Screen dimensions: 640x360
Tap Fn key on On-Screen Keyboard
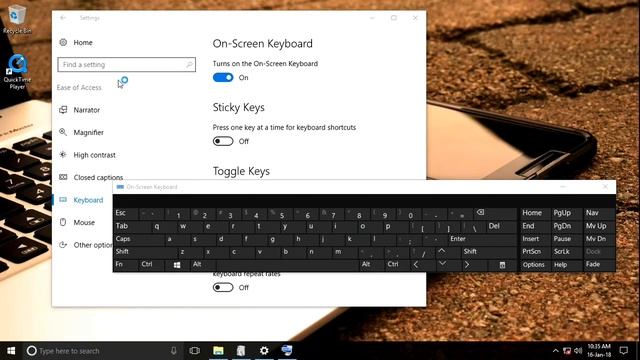pyautogui.click(x=125, y=264)
